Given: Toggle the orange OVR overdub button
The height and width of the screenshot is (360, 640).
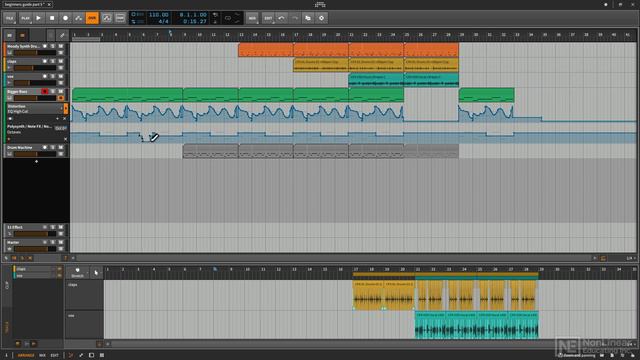Looking at the screenshot, I should pyautogui.click(x=92, y=18).
